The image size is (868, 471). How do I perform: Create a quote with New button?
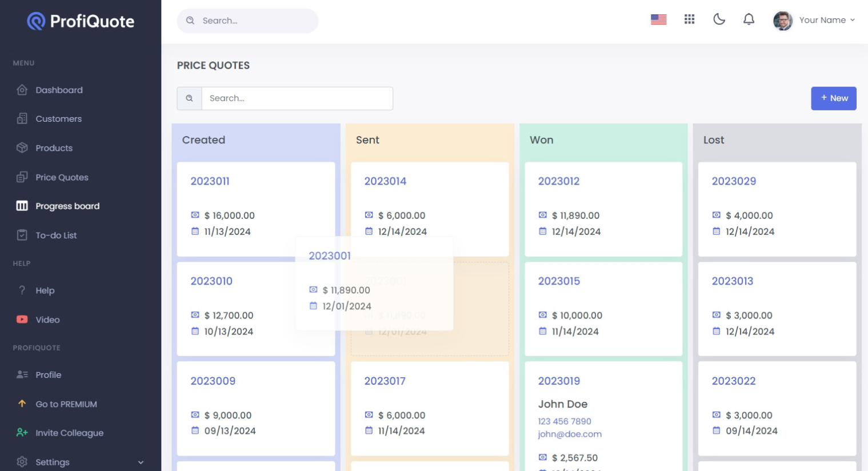click(x=833, y=98)
